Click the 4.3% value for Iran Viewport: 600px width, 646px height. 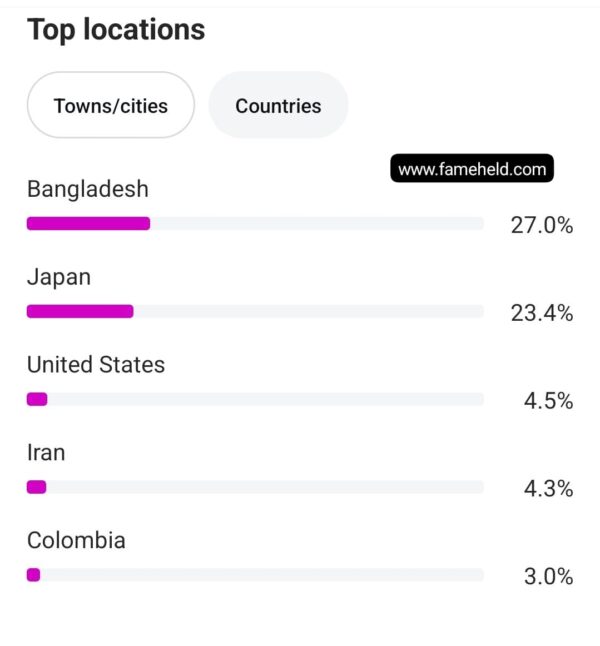pyautogui.click(x=548, y=489)
